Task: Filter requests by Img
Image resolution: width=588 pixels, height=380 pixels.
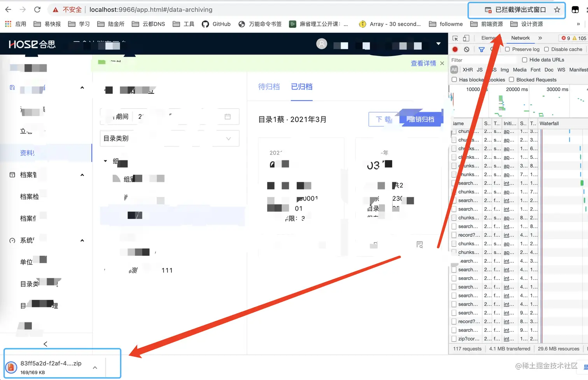Action: [x=504, y=70]
